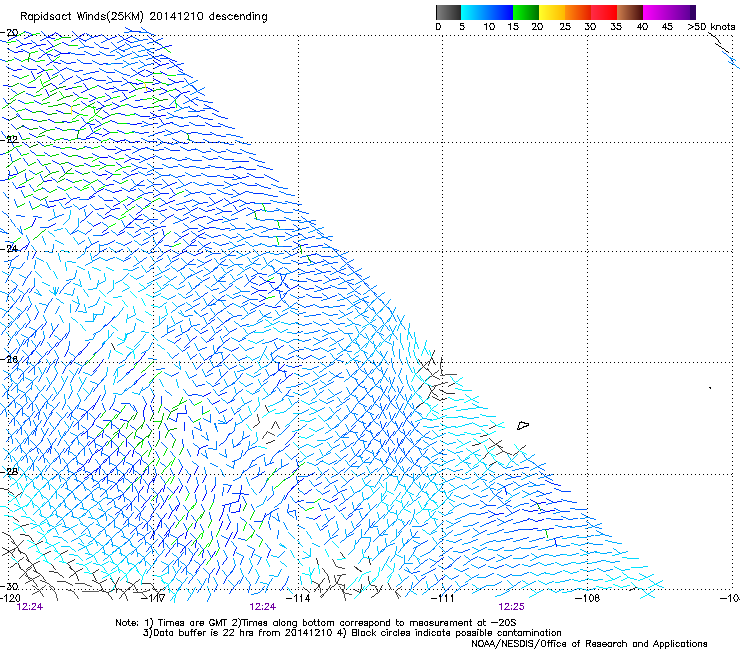Viewport: 740px width, 650px height.
Task: Click the '-120' longitude axis label
Action: tap(10, 598)
